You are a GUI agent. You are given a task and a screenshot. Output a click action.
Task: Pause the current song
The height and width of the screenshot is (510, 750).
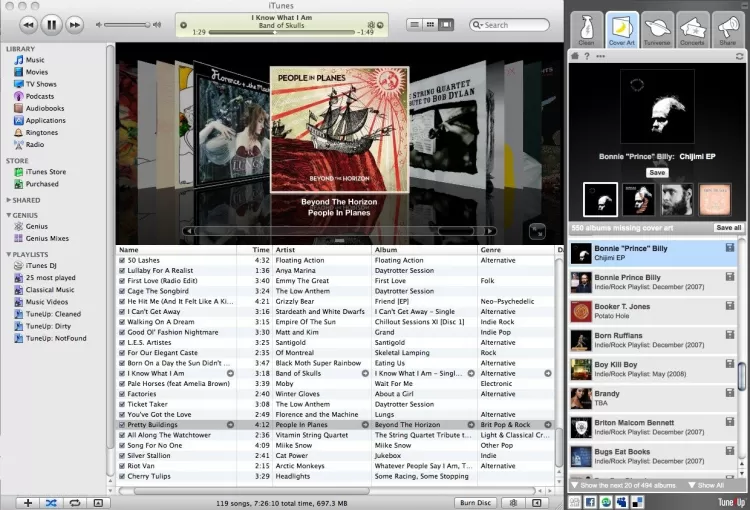(52, 24)
